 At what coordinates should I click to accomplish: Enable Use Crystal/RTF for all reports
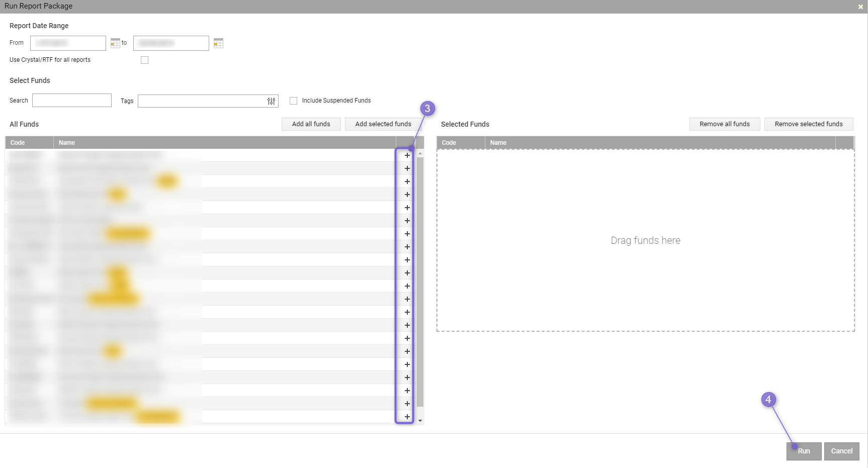pos(145,60)
